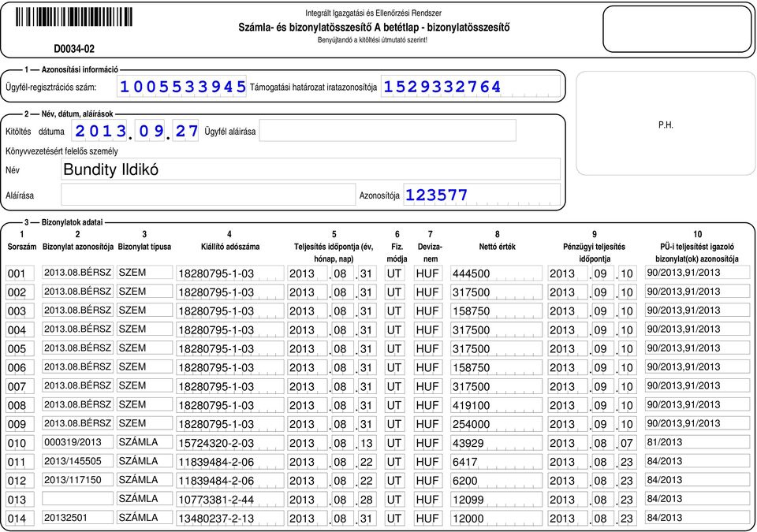This screenshot has width=757, height=532.
Task: Select the year 2013 in Kitöltés dátuma
Action: (x=100, y=130)
